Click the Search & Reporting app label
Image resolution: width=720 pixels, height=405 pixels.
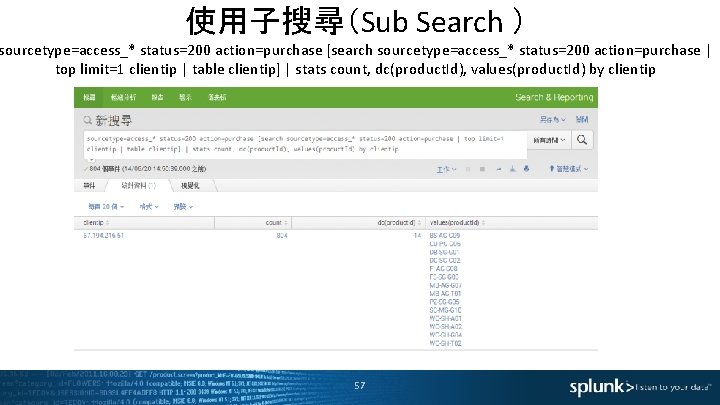[x=554, y=97]
